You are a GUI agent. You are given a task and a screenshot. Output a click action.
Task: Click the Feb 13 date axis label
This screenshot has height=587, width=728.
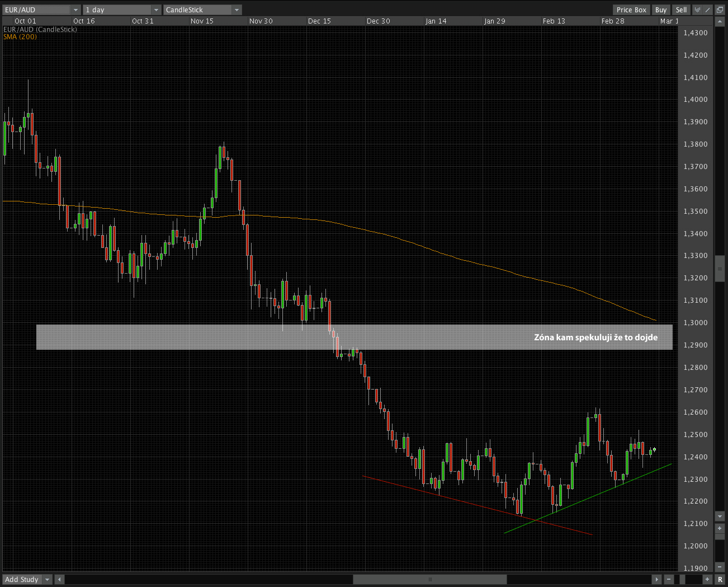coord(554,21)
